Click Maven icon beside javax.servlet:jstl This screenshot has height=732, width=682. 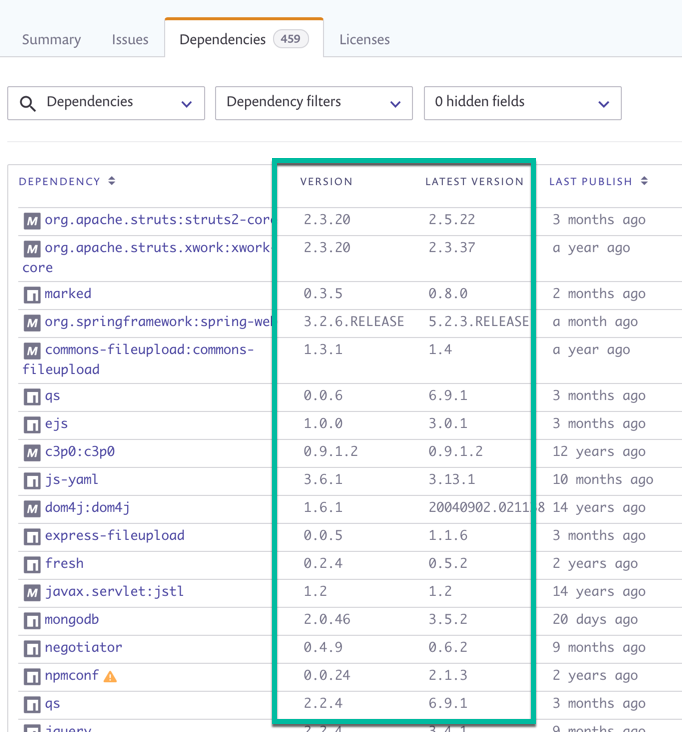pos(32,593)
